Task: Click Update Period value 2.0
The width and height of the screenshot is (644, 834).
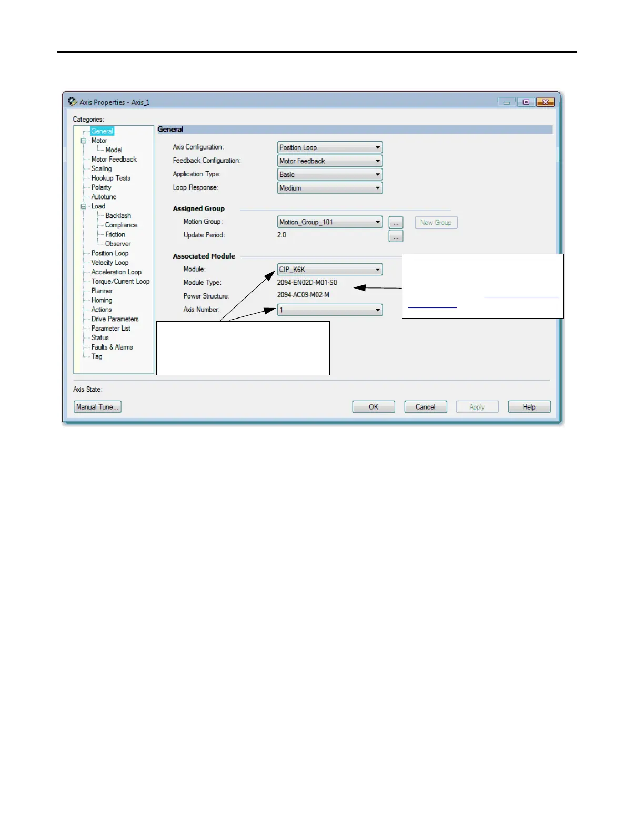Action: (x=281, y=235)
